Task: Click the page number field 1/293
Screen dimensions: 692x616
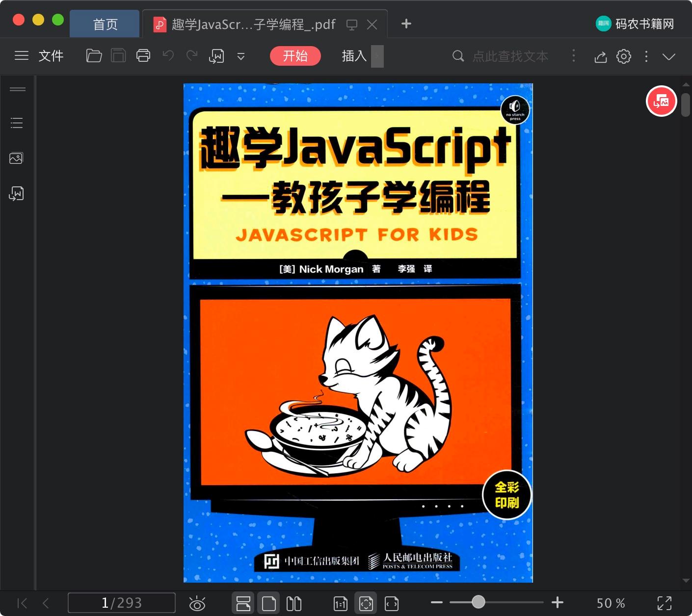Action: tap(122, 603)
